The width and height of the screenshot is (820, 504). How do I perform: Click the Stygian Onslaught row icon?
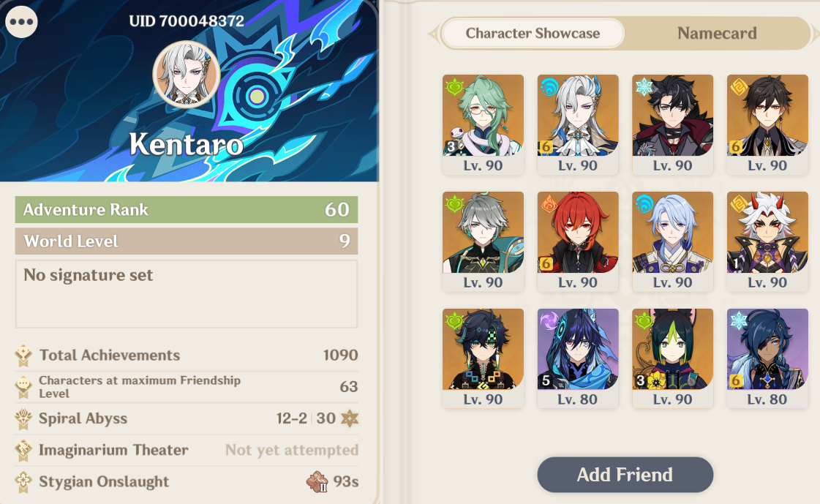click(x=23, y=481)
